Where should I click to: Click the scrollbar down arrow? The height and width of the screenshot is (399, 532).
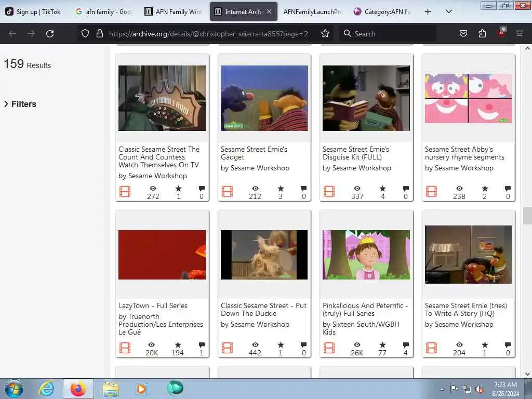527,374
